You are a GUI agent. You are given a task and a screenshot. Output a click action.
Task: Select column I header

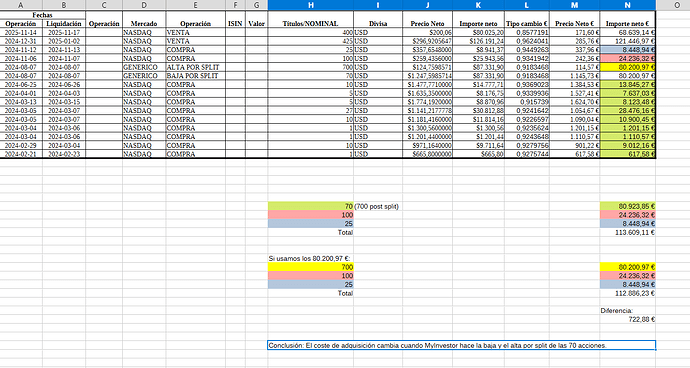coord(378,5)
